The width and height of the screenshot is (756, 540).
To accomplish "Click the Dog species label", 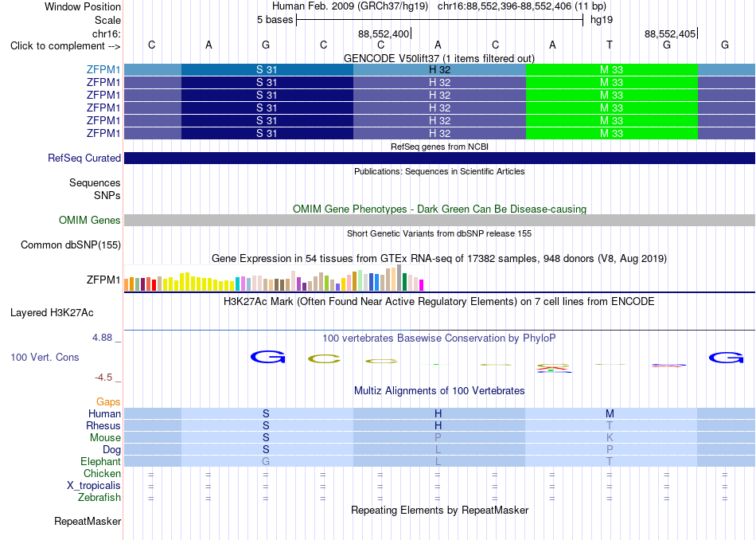I will [111, 450].
